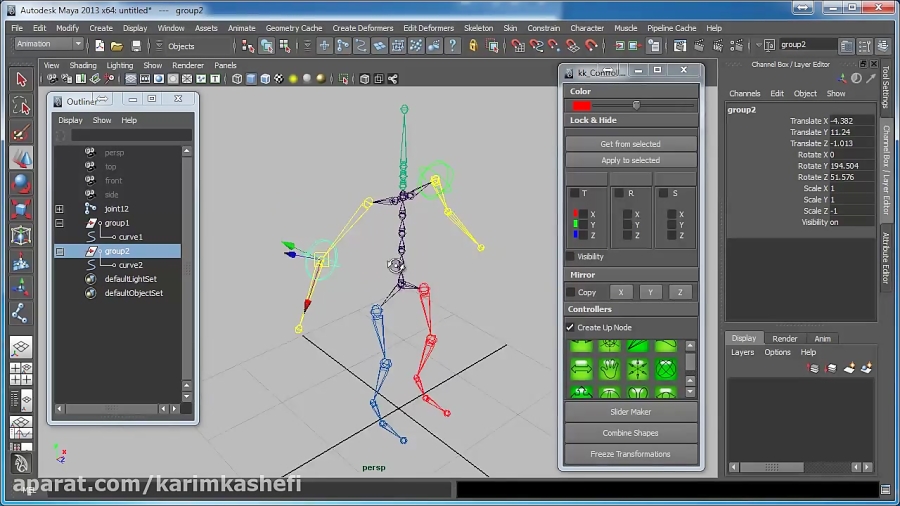Enable the Copy checkbox in Mirror
Viewport: 900px width, 506px height.
(571, 292)
